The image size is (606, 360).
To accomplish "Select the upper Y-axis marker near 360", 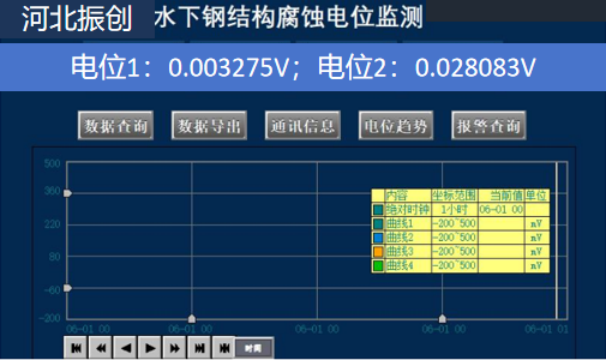I will 68,193.
